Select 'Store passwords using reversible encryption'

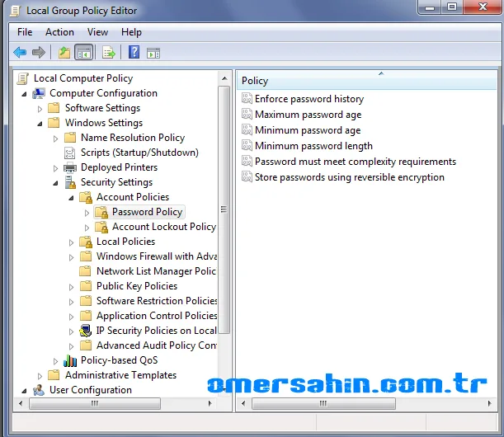pyautogui.click(x=350, y=177)
